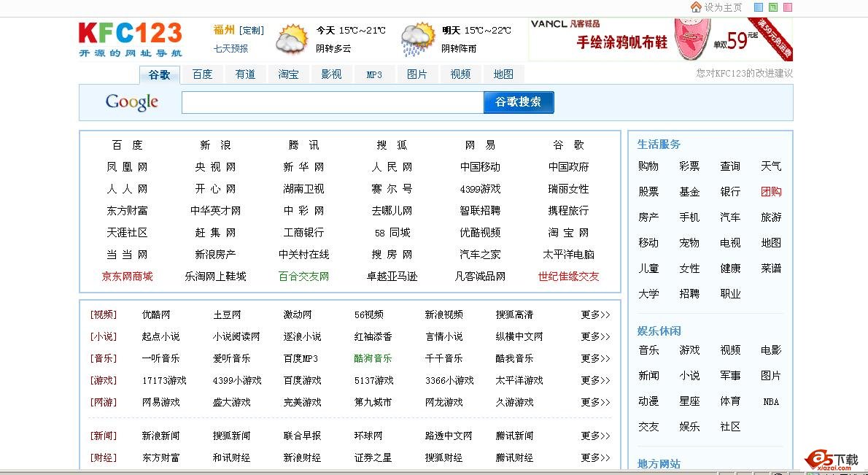
Task: Switch to the 图片 search tab
Action: [x=416, y=74]
